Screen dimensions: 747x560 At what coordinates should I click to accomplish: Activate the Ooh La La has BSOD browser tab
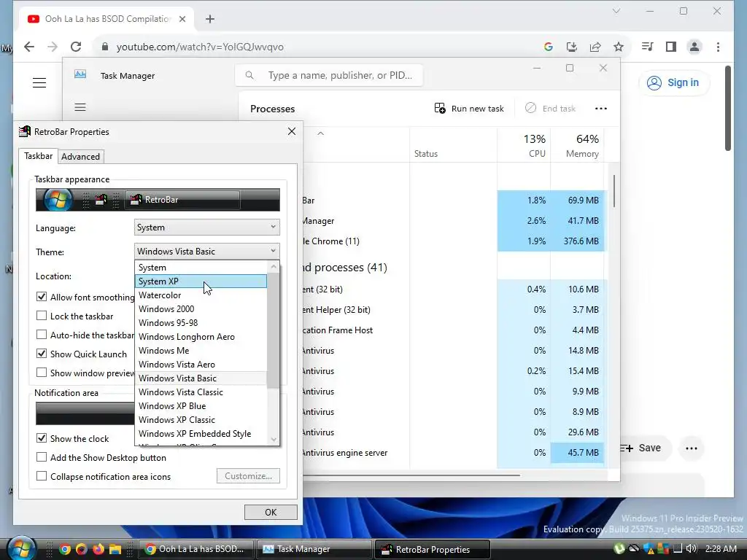coord(107,19)
